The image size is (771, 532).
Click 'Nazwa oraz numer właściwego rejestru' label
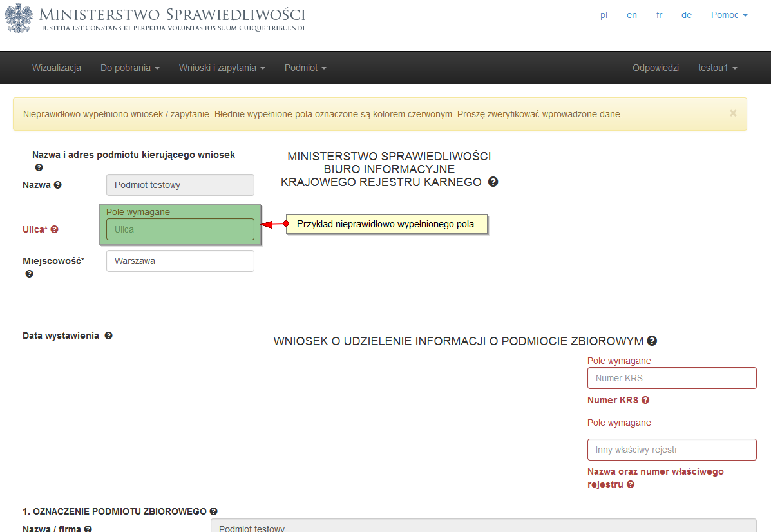[656, 478]
